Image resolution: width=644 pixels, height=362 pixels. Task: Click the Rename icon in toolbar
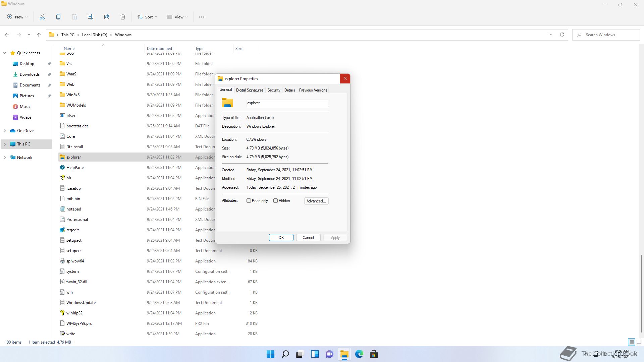pyautogui.click(x=91, y=17)
